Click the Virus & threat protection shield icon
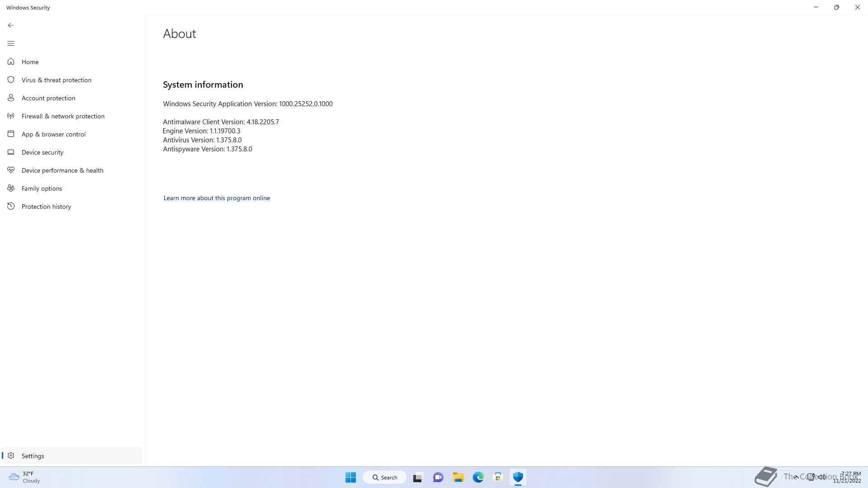The width and height of the screenshot is (868, 488). [x=11, y=80]
